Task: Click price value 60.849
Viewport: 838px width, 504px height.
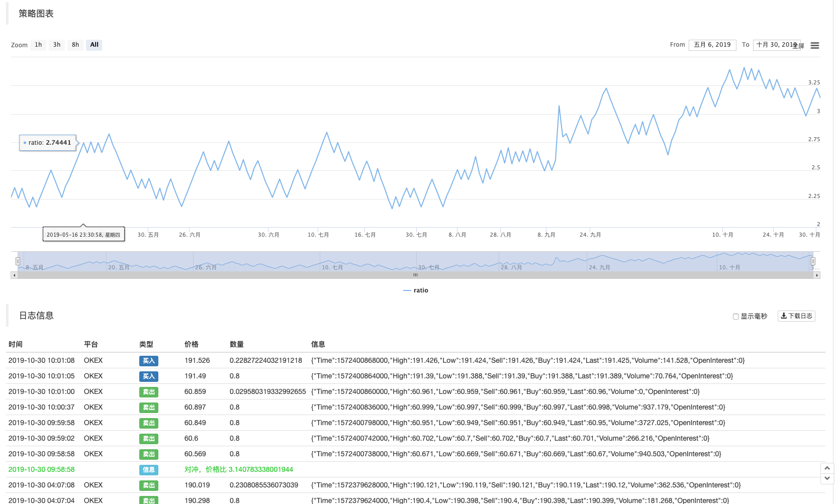Action: 195,423
